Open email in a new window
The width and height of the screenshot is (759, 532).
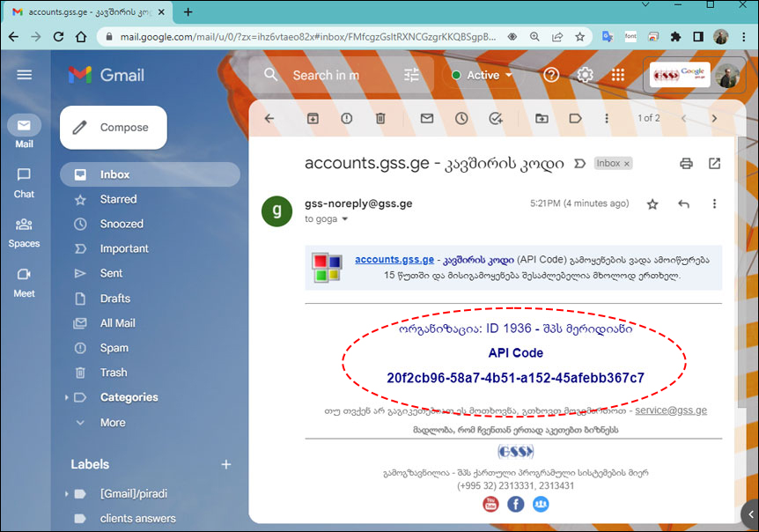(x=714, y=163)
